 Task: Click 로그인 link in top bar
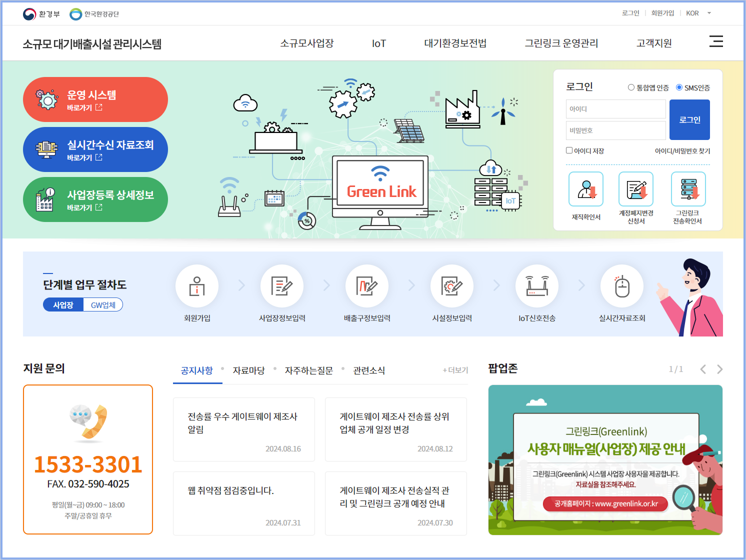630,13
